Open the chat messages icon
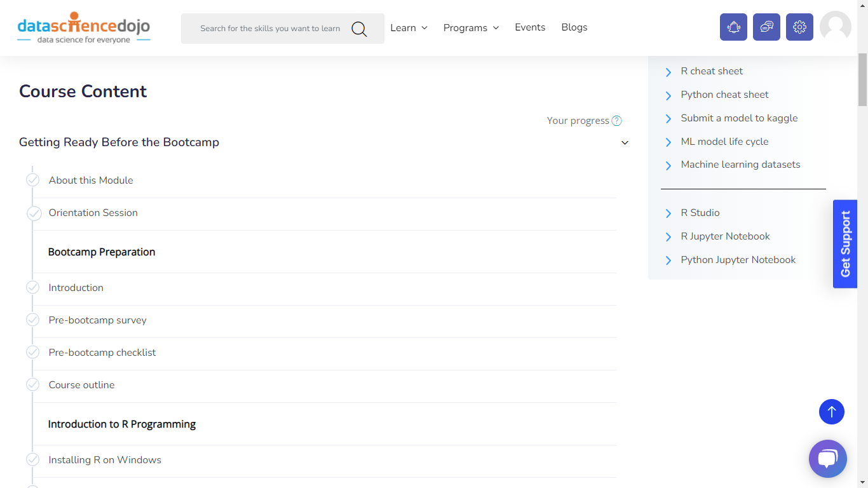The width and height of the screenshot is (868, 488). (x=766, y=27)
